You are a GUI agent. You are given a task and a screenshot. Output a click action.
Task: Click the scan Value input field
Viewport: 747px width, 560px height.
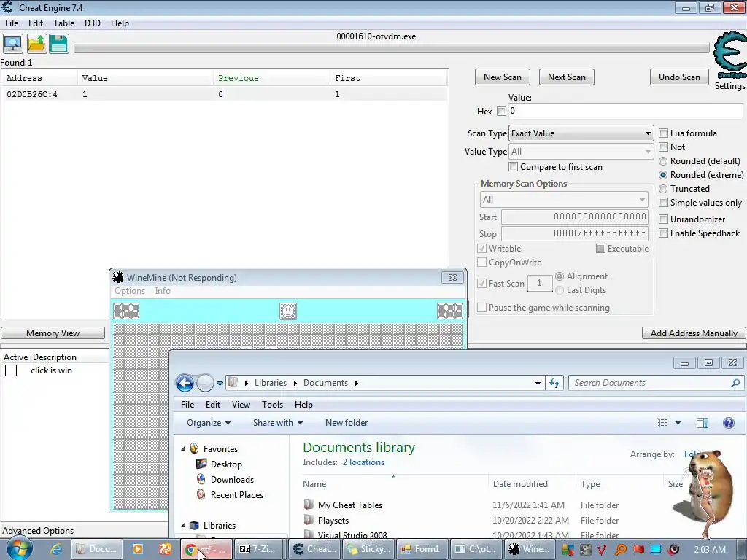pyautogui.click(x=625, y=111)
